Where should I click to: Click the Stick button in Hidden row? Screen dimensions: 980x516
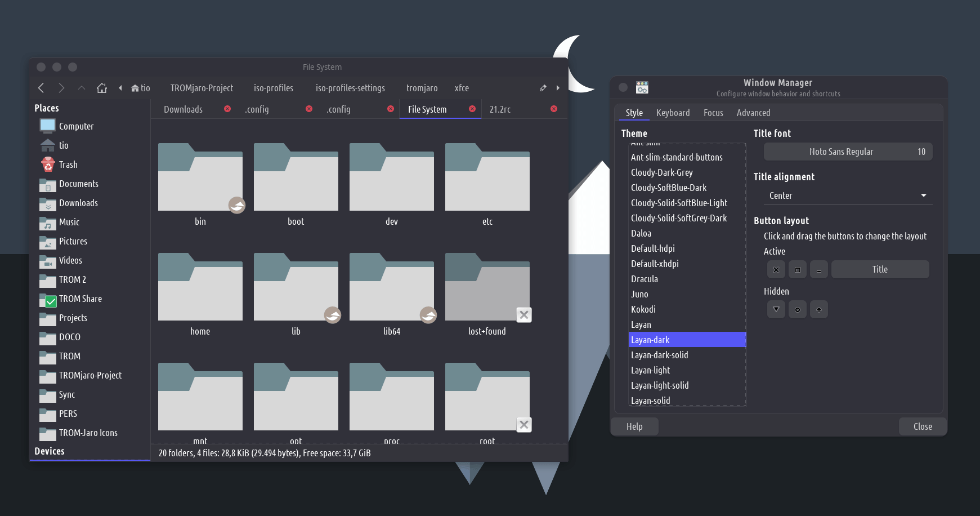coord(797,309)
